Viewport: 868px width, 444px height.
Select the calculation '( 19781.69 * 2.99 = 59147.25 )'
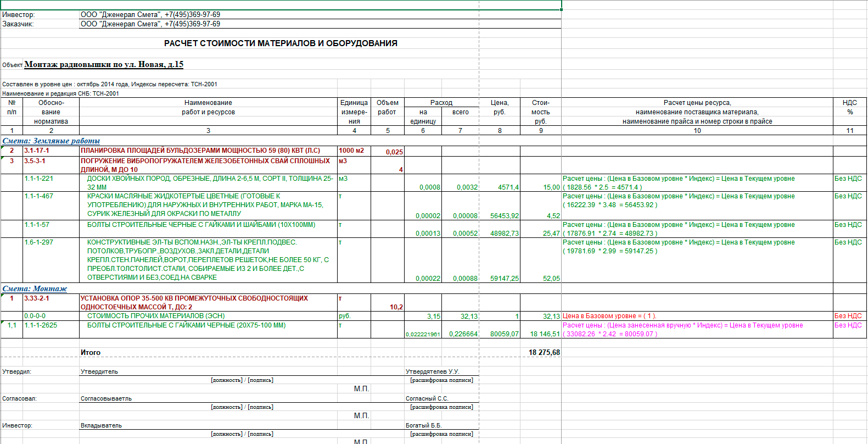point(610,251)
